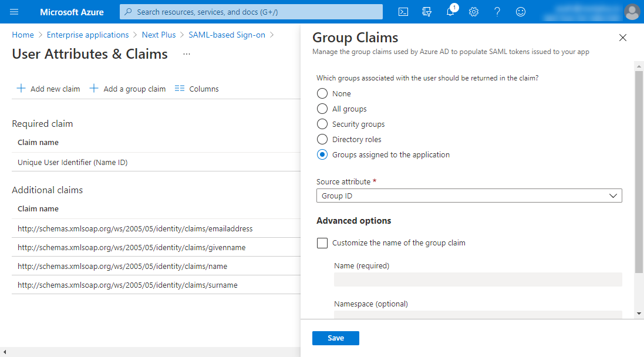Image resolution: width=644 pixels, height=357 pixels.
Task: Open the Columns chooser
Action: pos(197,89)
